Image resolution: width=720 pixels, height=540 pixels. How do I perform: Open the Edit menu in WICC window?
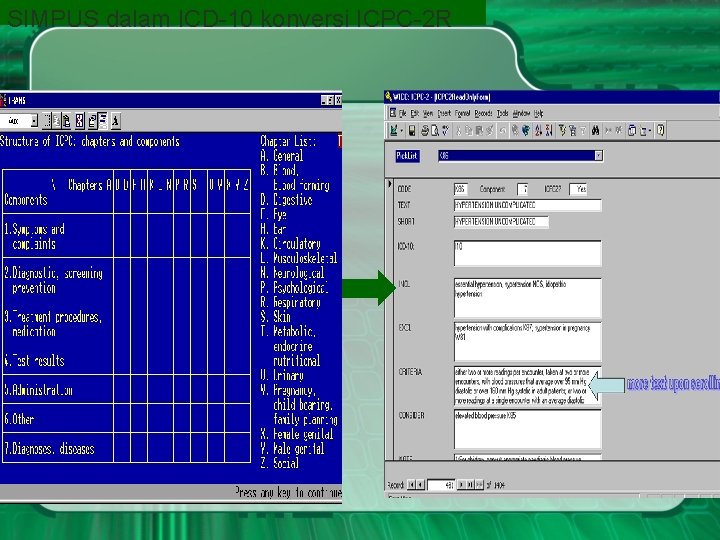[x=415, y=113]
